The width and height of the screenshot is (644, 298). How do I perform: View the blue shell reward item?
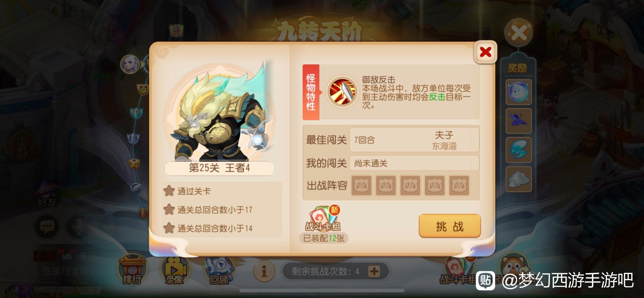pyautogui.click(x=519, y=150)
